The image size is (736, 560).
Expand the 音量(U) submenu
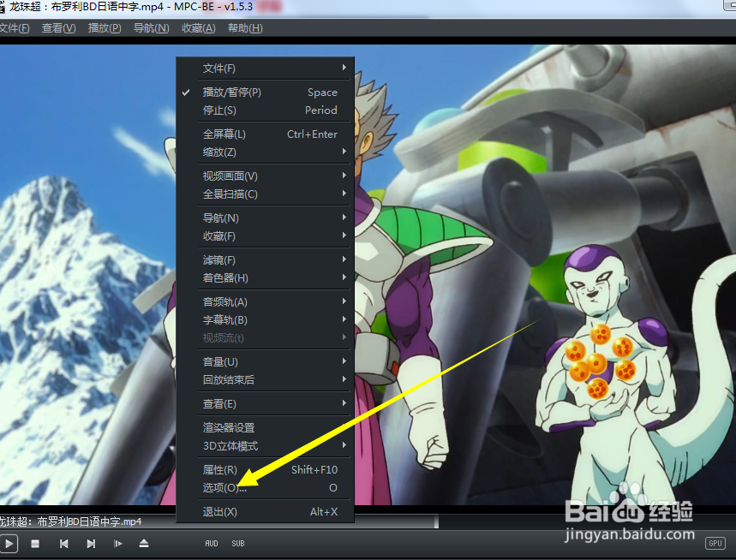click(x=266, y=362)
